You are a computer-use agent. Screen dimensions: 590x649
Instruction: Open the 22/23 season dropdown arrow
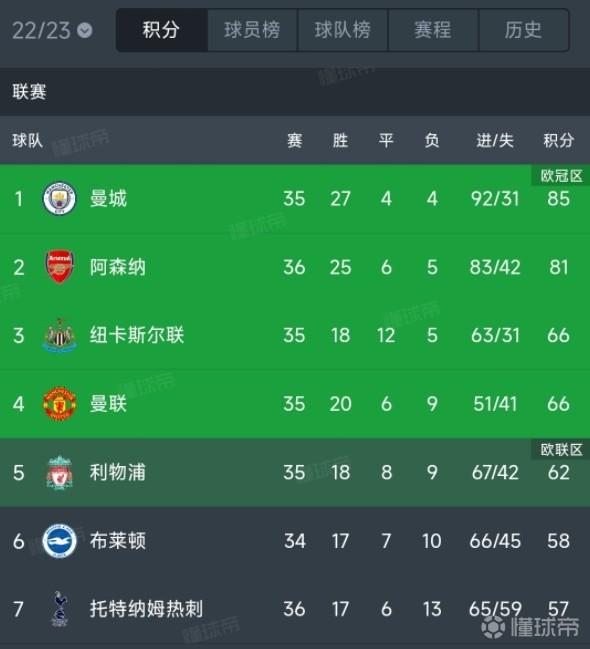click(85, 30)
